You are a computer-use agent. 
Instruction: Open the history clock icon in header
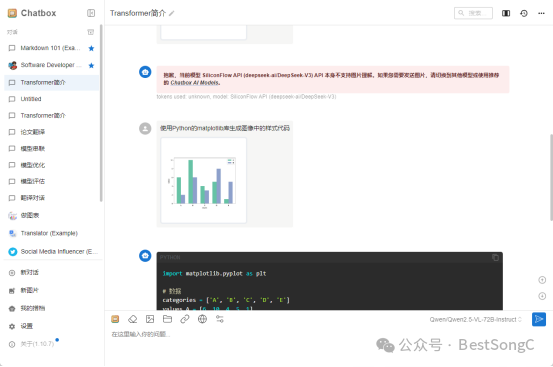(524, 13)
